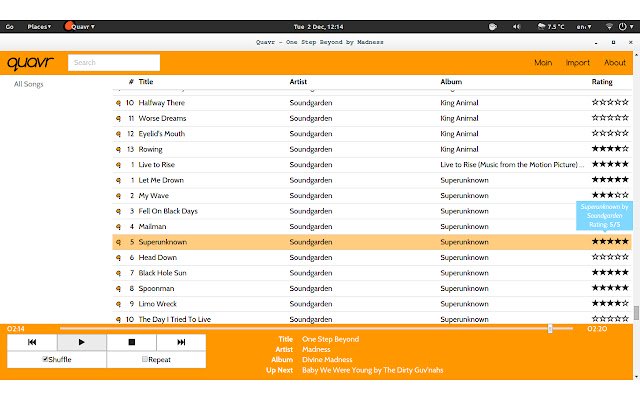Click the queue icon beside Limo Wreck
The image size is (640, 400).
118,304
